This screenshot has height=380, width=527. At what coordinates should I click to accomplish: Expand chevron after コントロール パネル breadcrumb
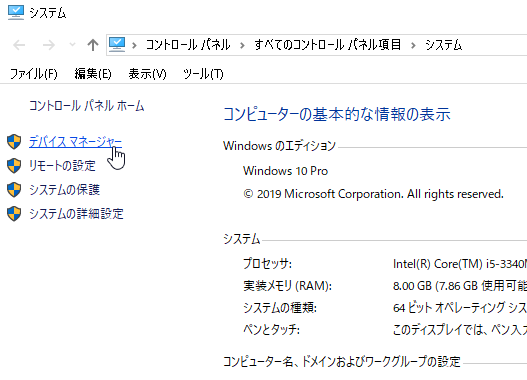tap(242, 45)
